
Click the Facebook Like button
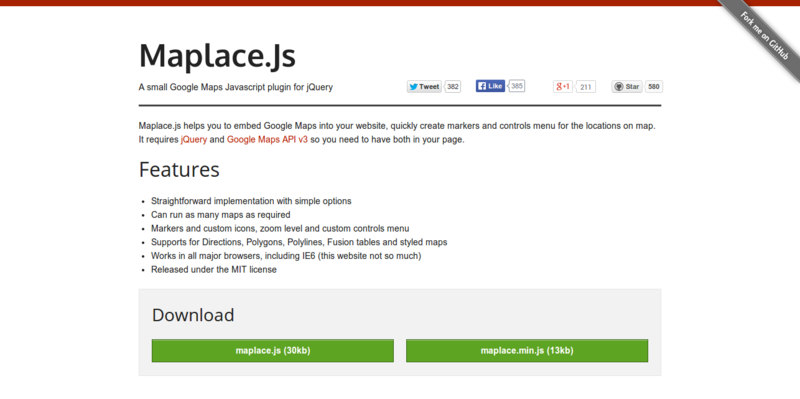(490, 86)
